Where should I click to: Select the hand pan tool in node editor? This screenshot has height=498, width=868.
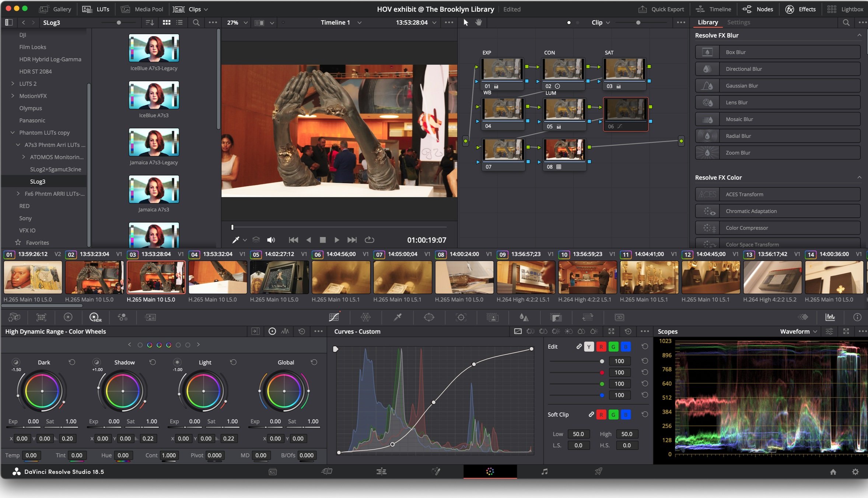(x=478, y=22)
